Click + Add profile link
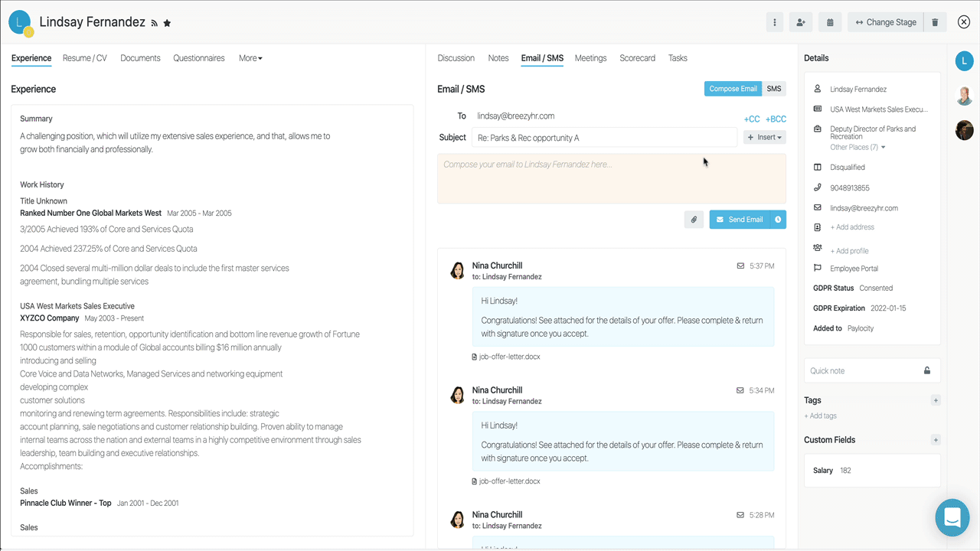 point(849,251)
